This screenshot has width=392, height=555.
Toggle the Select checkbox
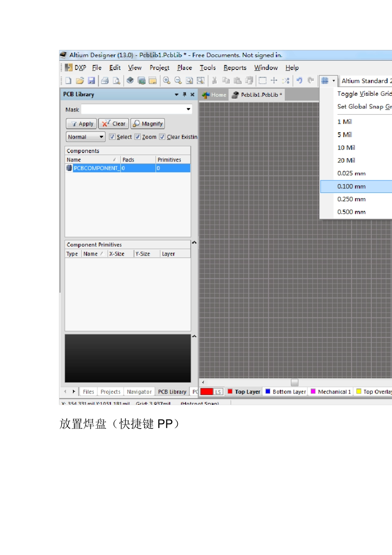coord(112,137)
